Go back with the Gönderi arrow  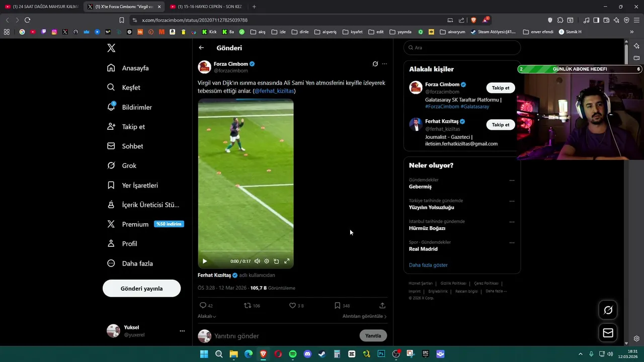(x=201, y=48)
